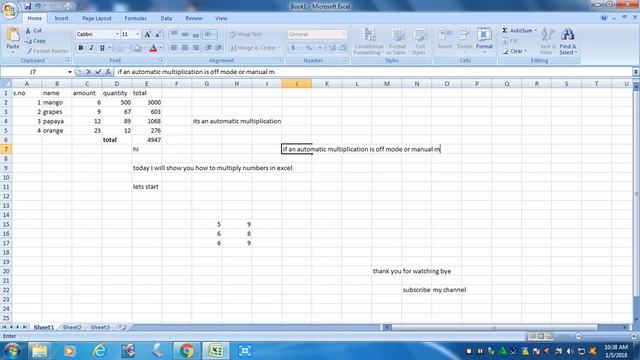Copy the selected content

point(36,41)
